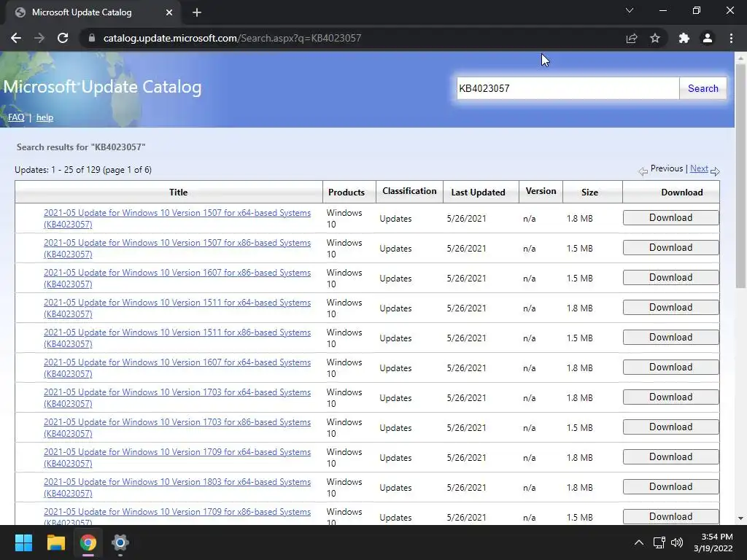The width and height of the screenshot is (747, 560).
Task: Download Version 1703 x86-based update
Action: (x=671, y=427)
